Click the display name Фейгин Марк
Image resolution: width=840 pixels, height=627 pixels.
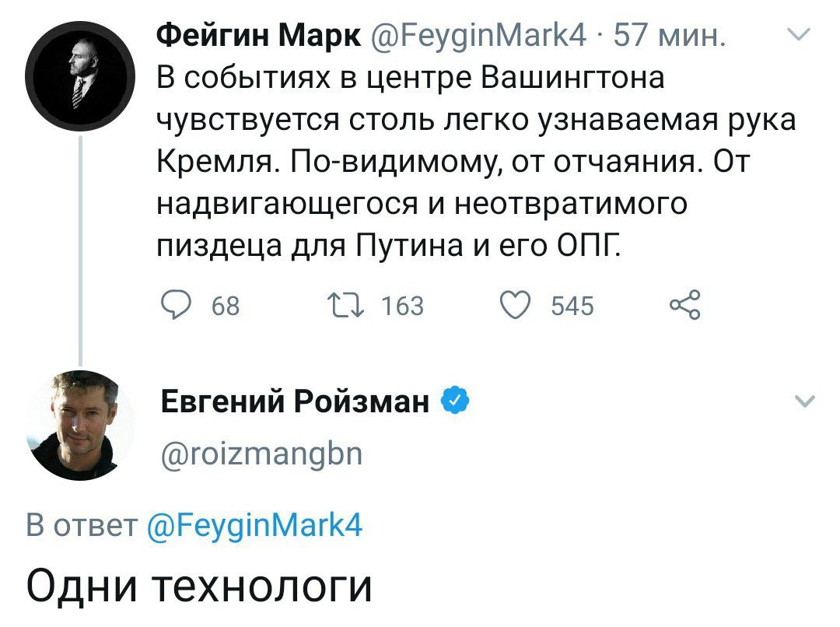click(x=259, y=36)
